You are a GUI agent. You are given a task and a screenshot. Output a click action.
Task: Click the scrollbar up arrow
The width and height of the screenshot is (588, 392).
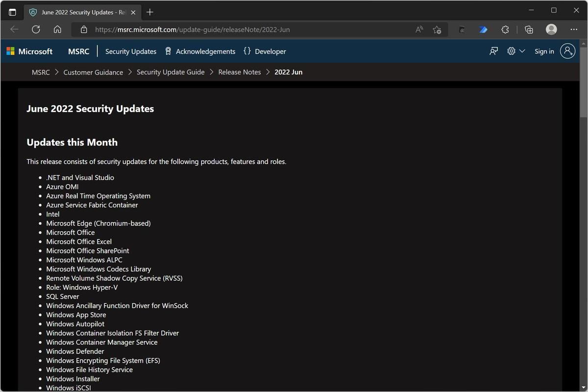tap(583, 43)
